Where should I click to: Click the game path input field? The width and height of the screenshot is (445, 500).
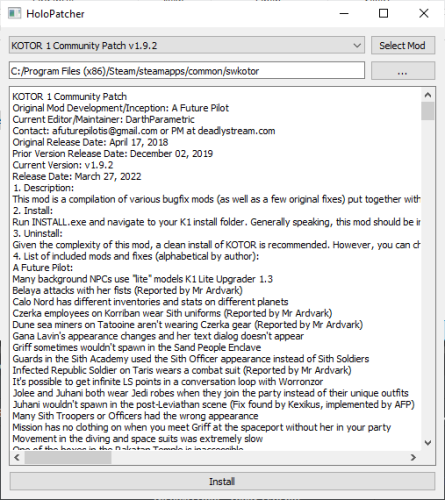[x=187, y=71]
